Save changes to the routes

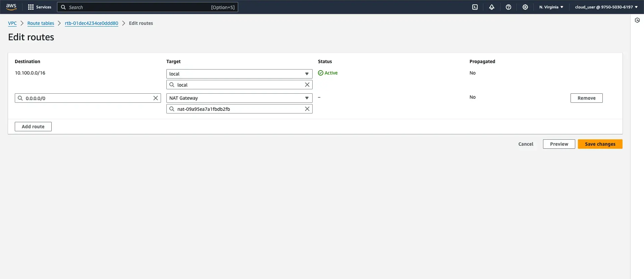tap(600, 144)
